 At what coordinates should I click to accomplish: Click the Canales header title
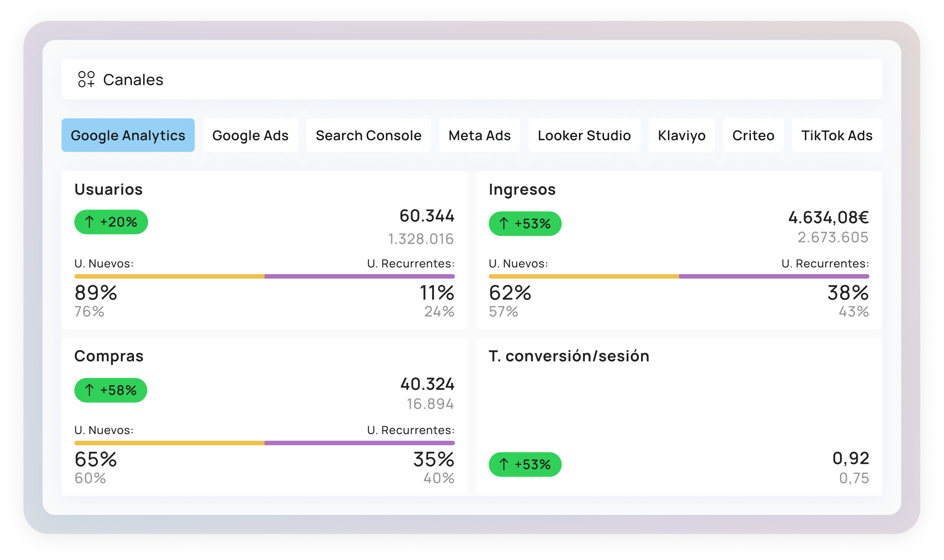point(133,80)
